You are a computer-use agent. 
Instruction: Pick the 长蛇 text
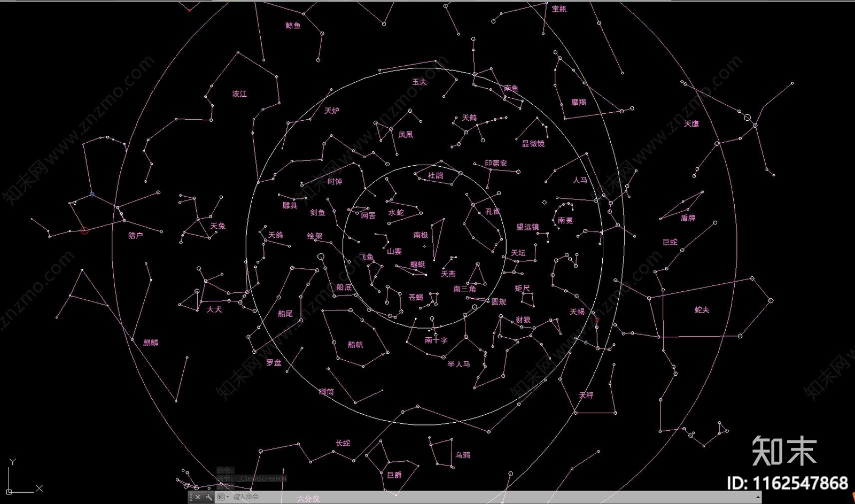[x=343, y=443]
